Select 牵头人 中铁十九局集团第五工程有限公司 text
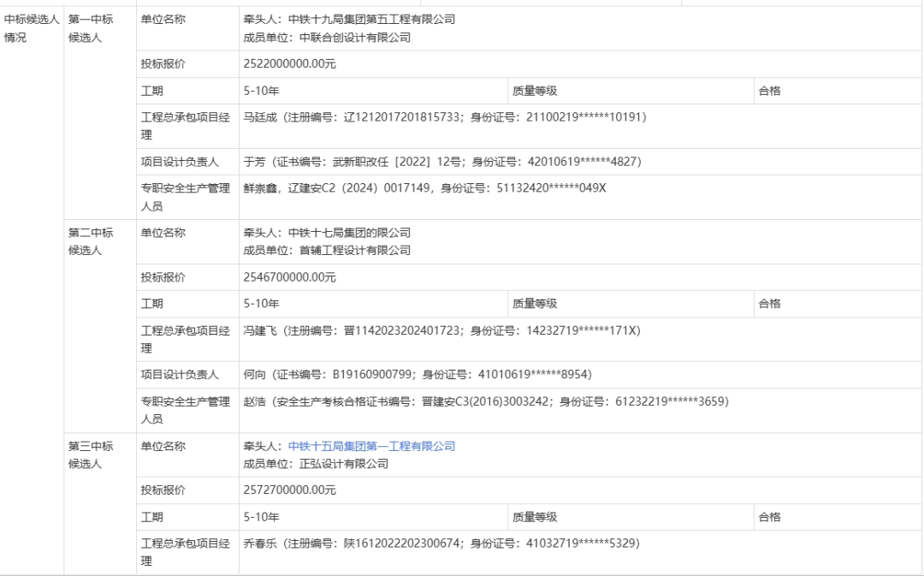Screen dimensions: 924x576 pyautogui.click(x=349, y=20)
